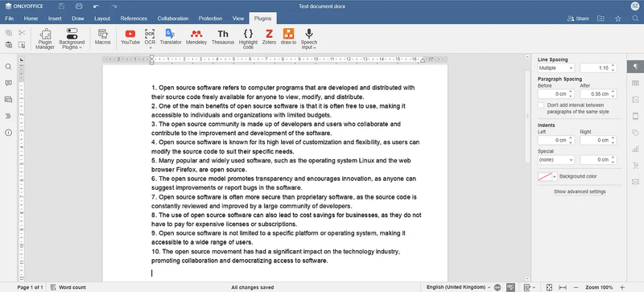This screenshot has height=292, width=644.
Task: Zoom out with the minus button
Action: pos(576,287)
